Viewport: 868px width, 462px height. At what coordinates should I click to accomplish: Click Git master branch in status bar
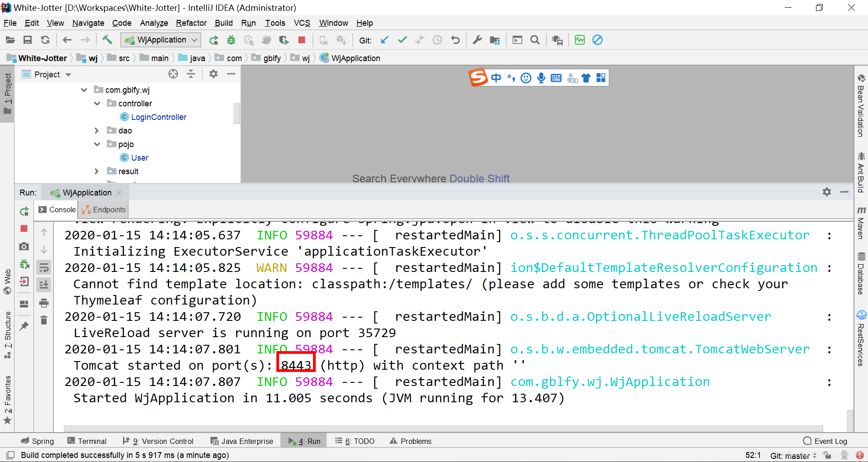pyautogui.click(x=793, y=456)
